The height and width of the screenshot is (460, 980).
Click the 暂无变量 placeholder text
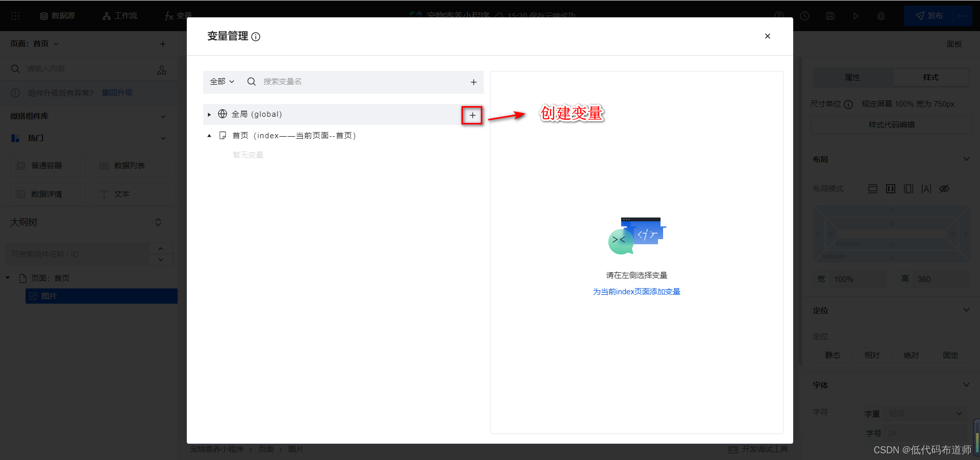click(248, 155)
